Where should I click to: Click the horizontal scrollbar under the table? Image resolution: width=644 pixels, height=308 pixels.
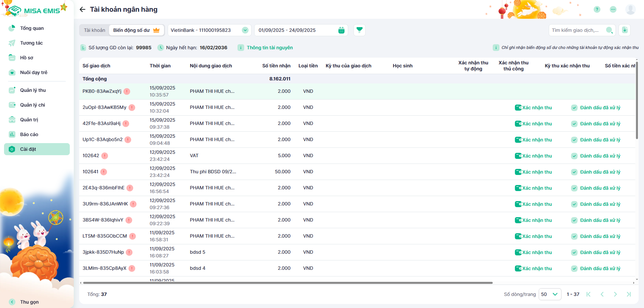288,283
